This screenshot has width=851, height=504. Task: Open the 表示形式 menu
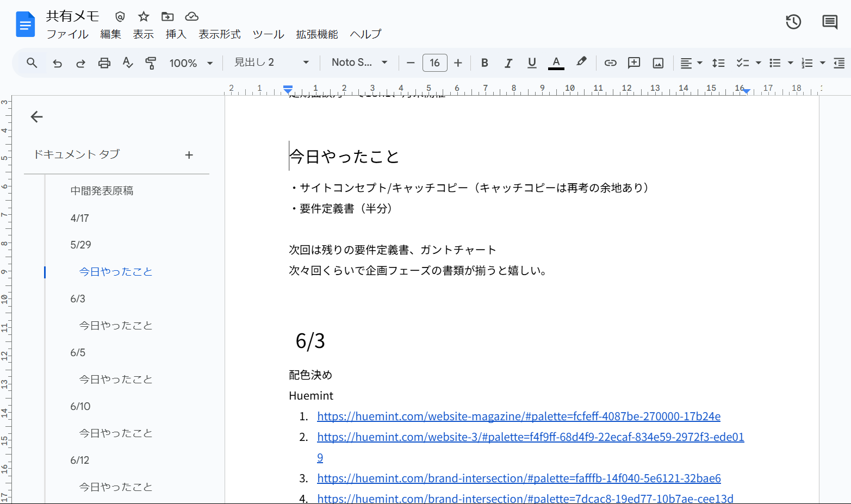[220, 34]
